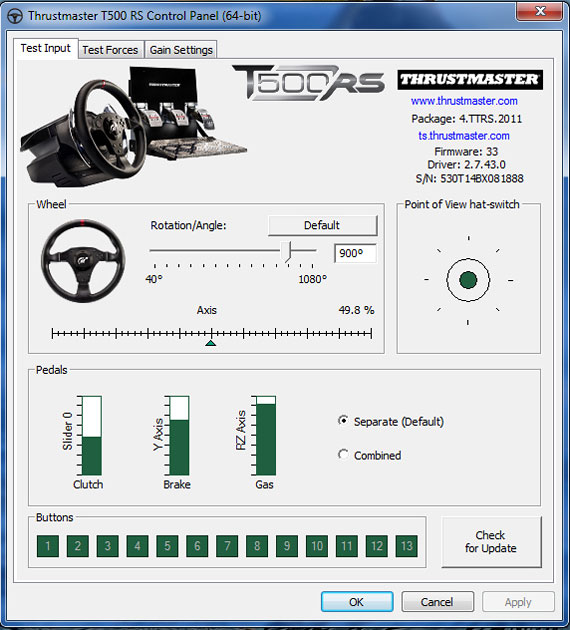Click button indicator 2

coord(78,546)
